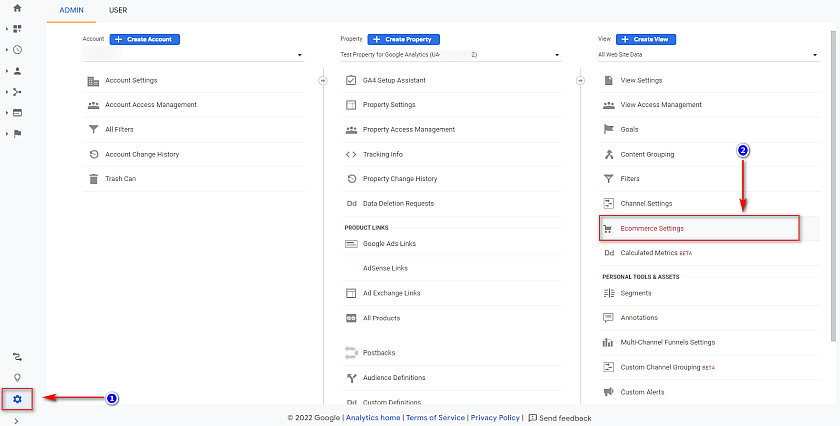Click the Create Property button

(x=403, y=39)
